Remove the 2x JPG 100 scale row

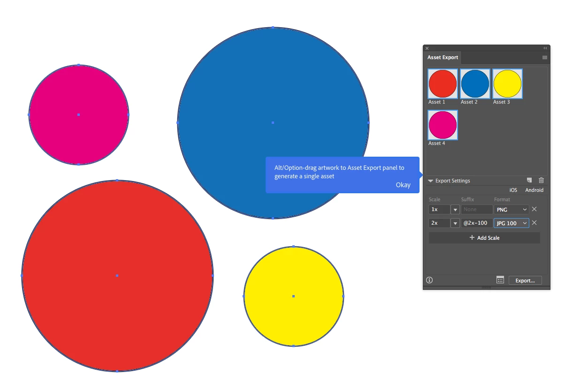(534, 223)
